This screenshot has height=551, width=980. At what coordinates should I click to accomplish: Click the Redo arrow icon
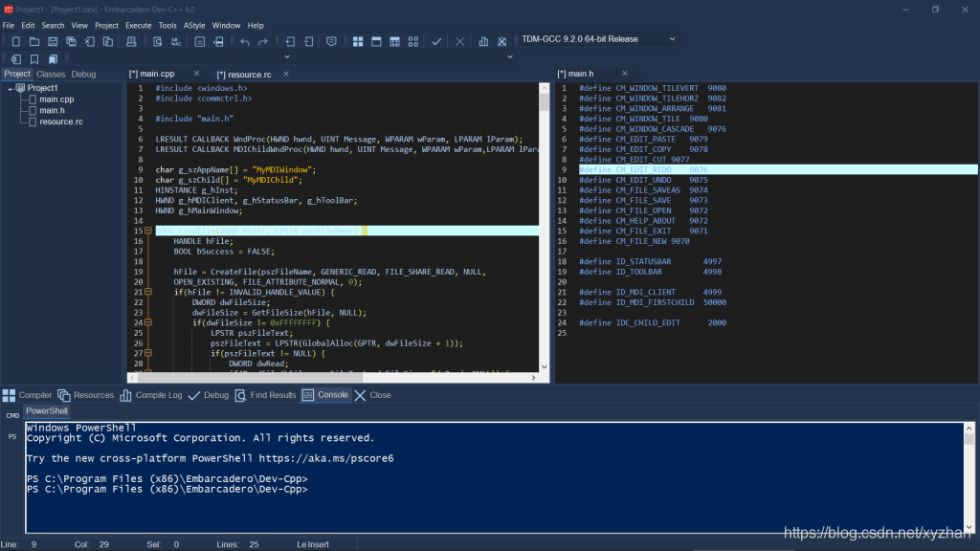pos(263,42)
